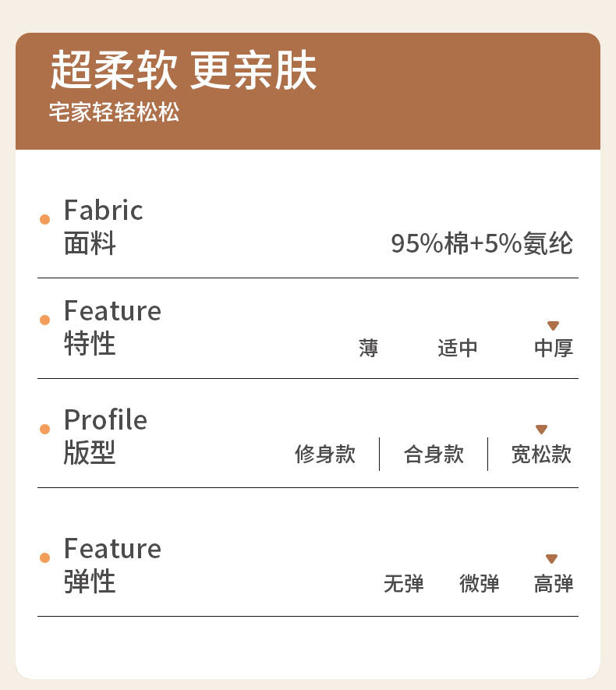
Task: Choose the 修身款 profile option
Action: pyautogui.click(x=325, y=455)
